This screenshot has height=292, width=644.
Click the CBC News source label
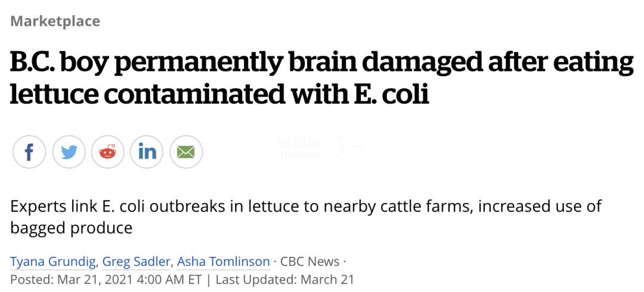[x=309, y=262]
